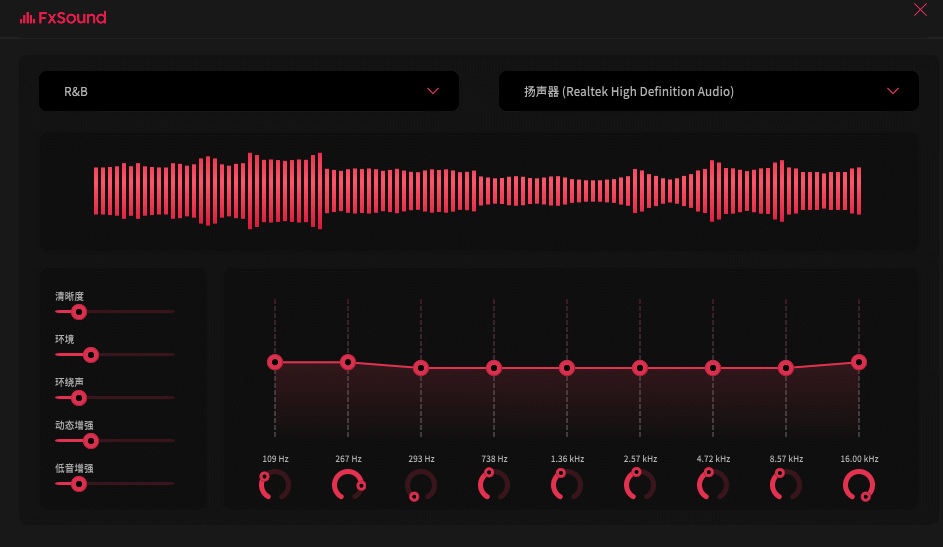Expand presets using the R&B chevron arrow
943x547 pixels.
(433, 91)
